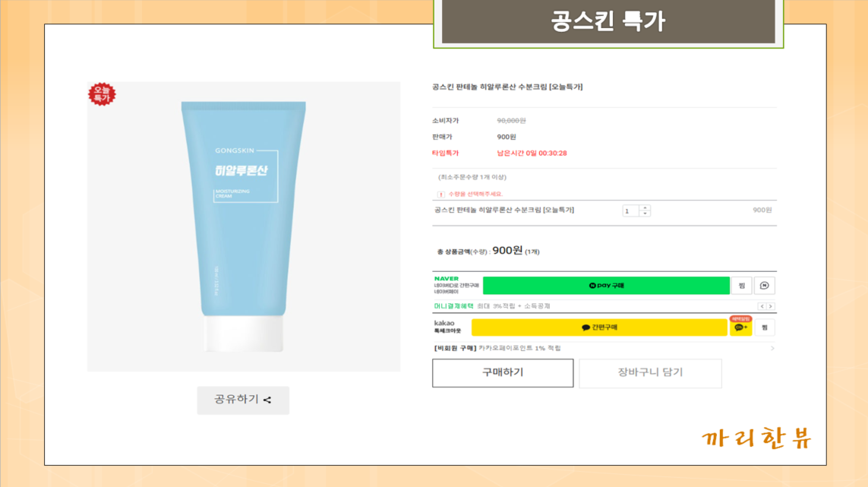Add the Kakao channel plus icon
This screenshot has width=868, height=487.
[x=740, y=327]
